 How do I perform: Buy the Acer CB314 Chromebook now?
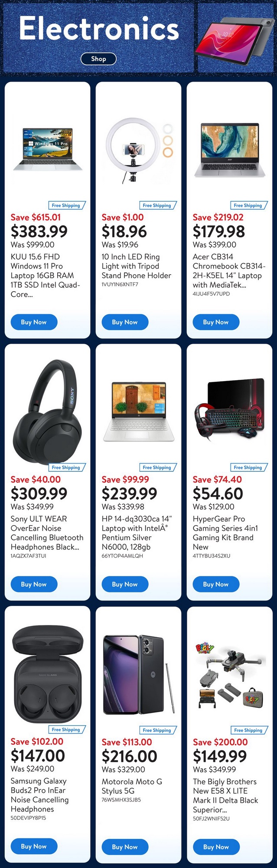point(216,322)
